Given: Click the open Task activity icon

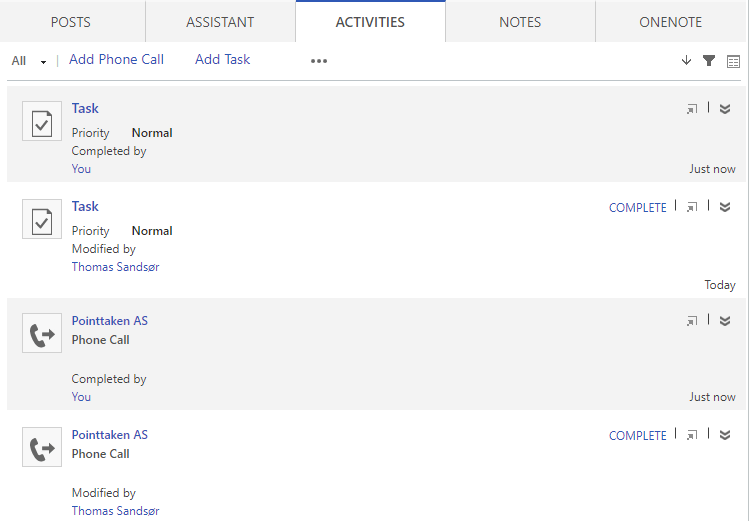Looking at the screenshot, I should point(42,220).
